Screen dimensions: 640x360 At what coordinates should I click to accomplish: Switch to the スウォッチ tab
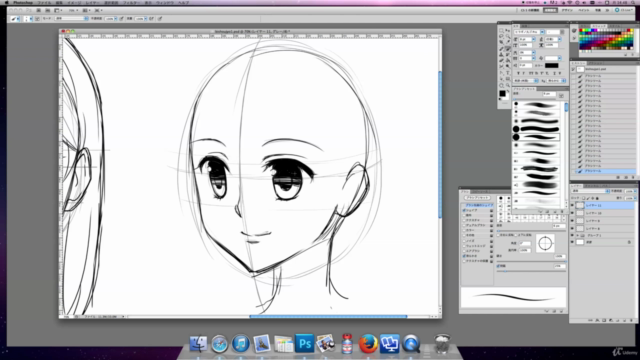pyautogui.click(x=599, y=26)
